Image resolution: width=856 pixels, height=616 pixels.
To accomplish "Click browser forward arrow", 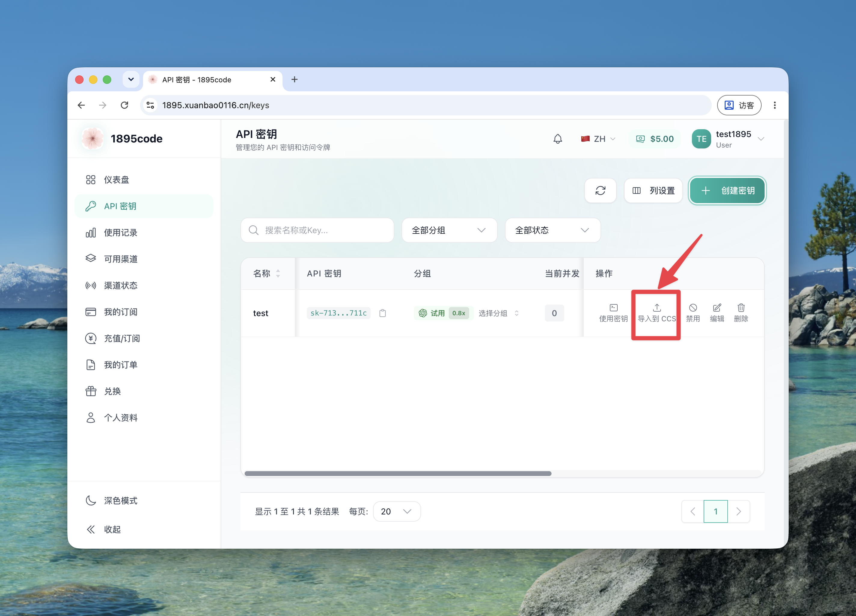I will (x=103, y=105).
